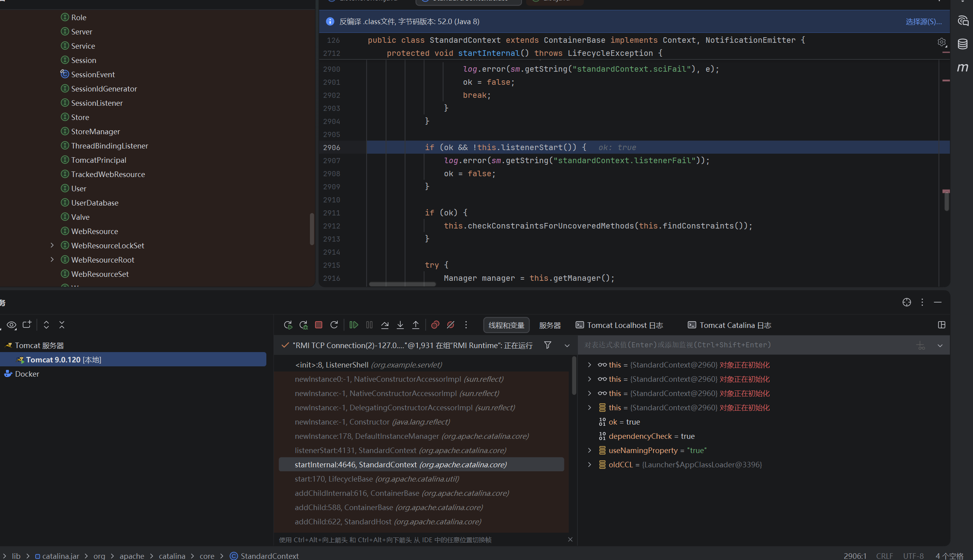Open the thread selector dropdown chevron

[x=567, y=346]
